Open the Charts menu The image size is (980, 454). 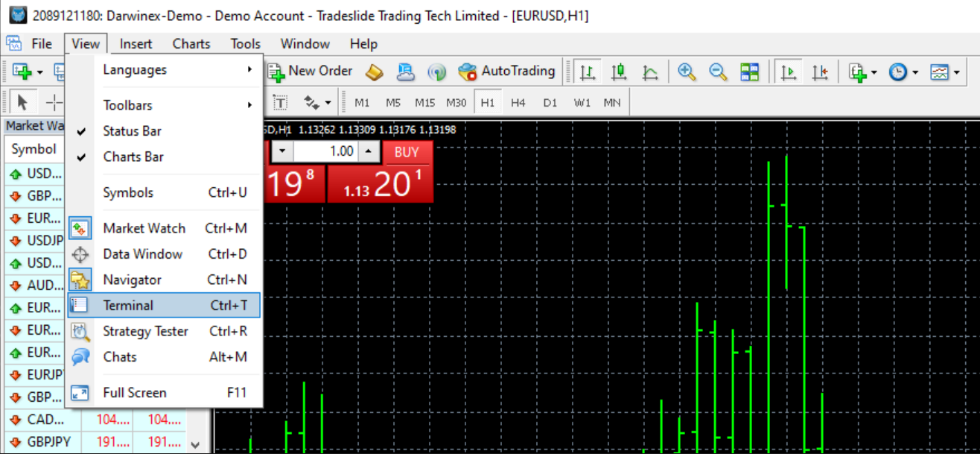(191, 44)
